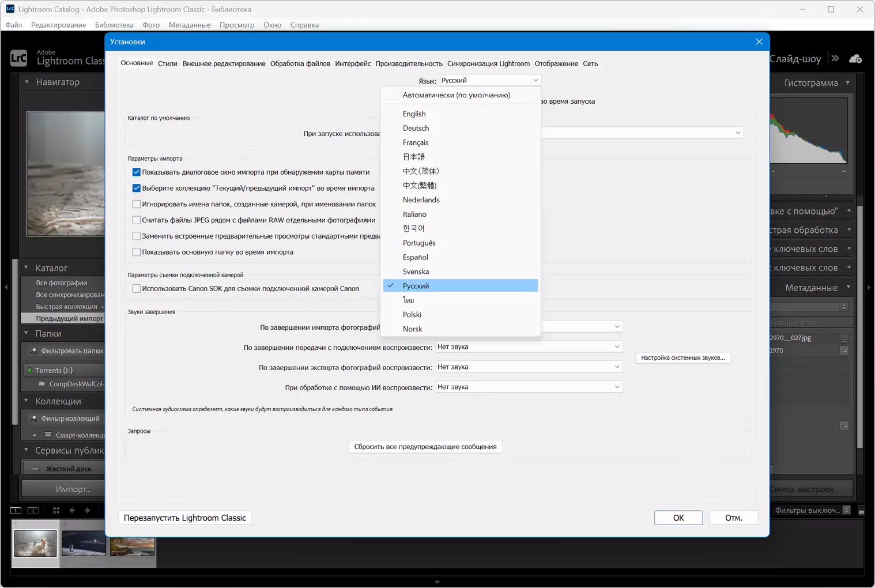Go forward with the right arrow icon

(88, 510)
